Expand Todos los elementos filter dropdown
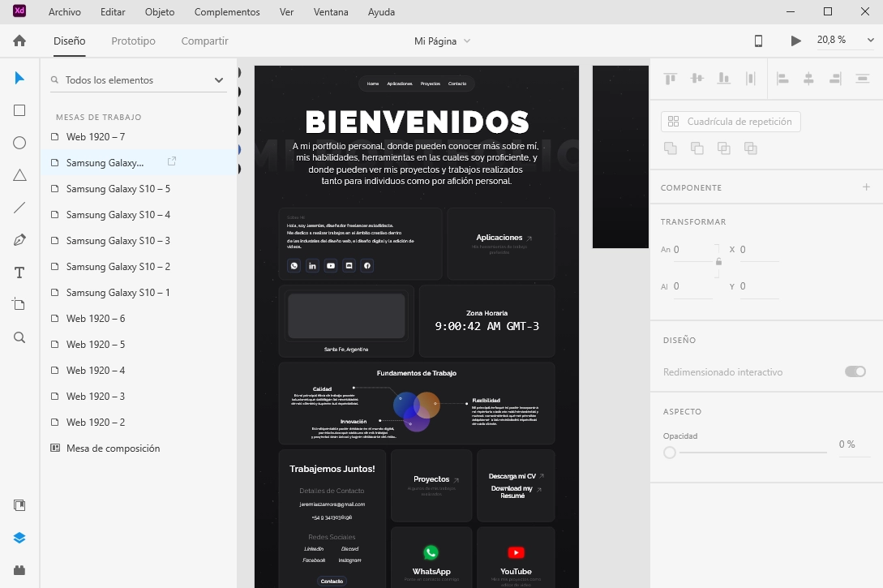The image size is (883, 588). pyautogui.click(x=219, y=80)
